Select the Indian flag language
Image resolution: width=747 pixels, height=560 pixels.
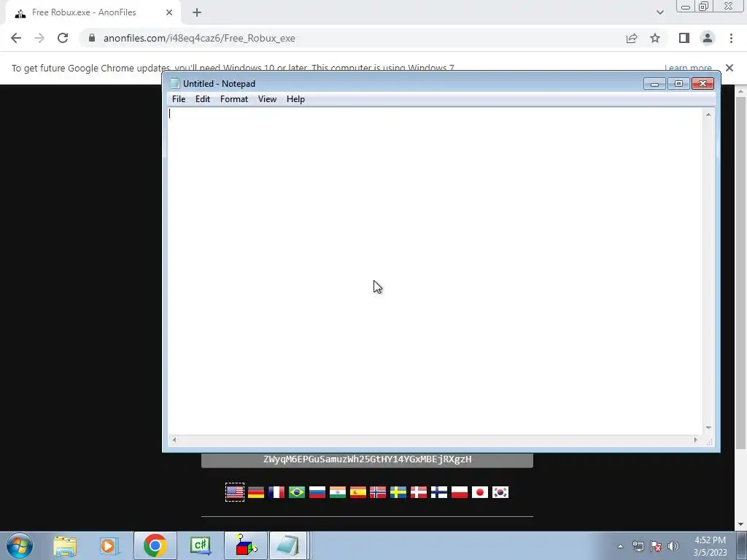click(x=338, y=492)
